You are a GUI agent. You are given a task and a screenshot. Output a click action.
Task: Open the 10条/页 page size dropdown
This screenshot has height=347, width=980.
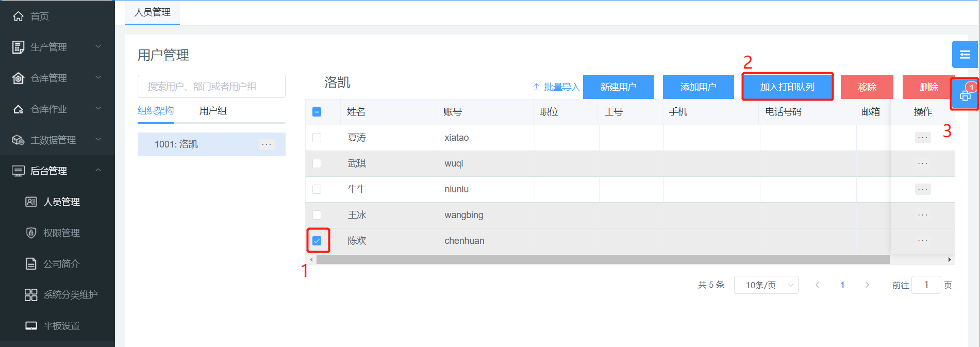(766, 285)
